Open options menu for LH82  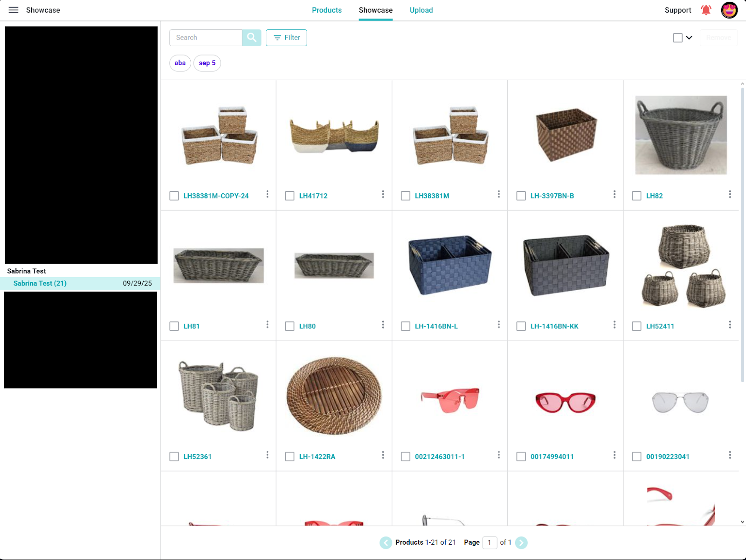pos(730,194)
